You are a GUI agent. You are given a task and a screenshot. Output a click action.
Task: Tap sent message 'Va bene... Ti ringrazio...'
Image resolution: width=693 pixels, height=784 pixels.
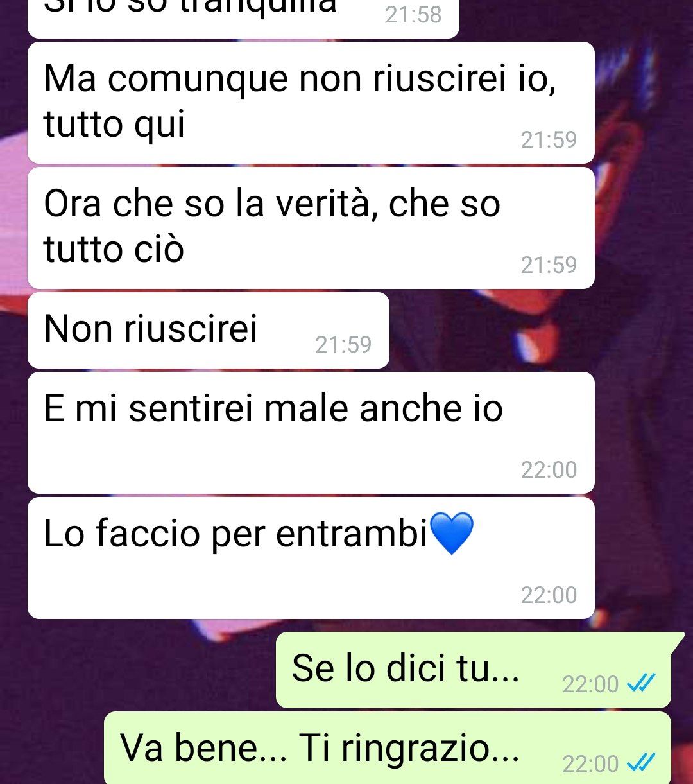[387, 748]
